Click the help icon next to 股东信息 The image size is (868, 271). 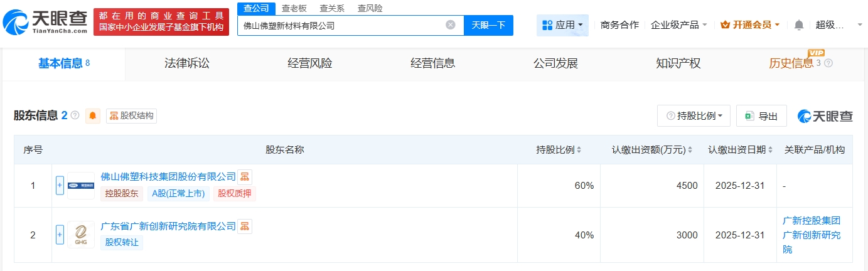click(x=75, y=116)
